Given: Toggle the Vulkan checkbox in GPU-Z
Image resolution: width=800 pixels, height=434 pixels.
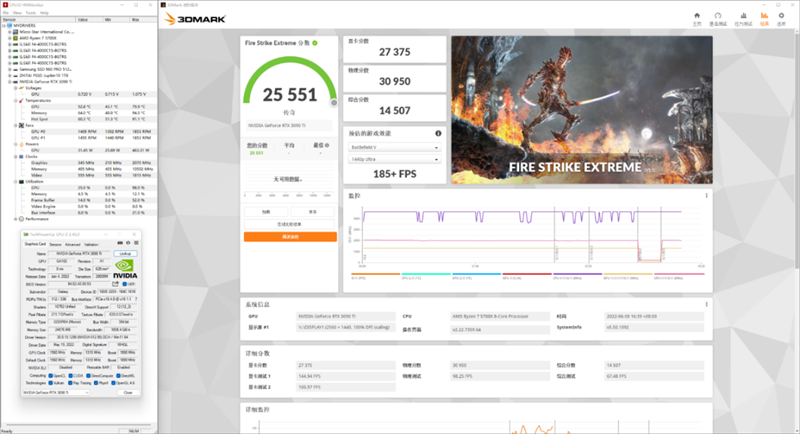Looking at the screenshot, I should point(51,382).
